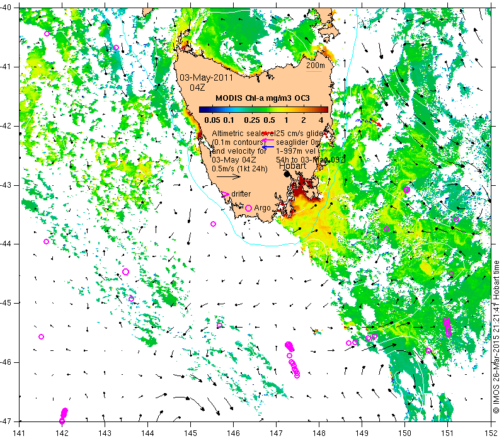The width and height of the screenshot is (504, 441).
Task: Click the large Argo circle near 44.5S 143.5E
Action: 125,272
